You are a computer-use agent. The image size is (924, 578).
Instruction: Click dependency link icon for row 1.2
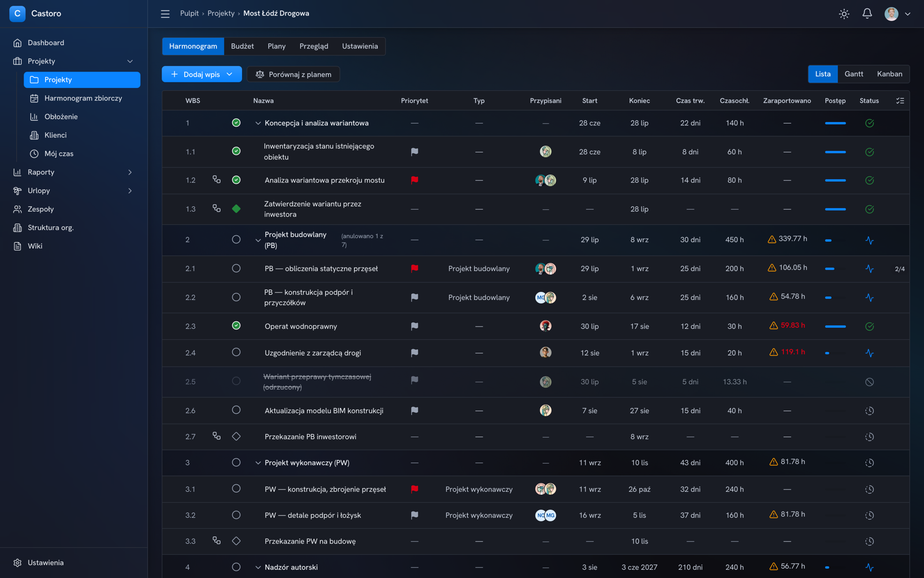(x=217, y=180)
